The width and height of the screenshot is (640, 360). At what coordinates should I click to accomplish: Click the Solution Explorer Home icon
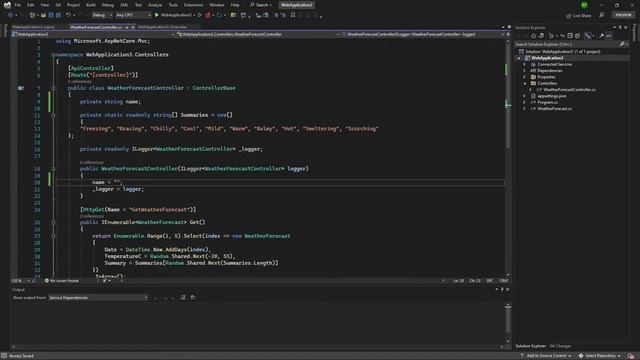tap(533, 36)
